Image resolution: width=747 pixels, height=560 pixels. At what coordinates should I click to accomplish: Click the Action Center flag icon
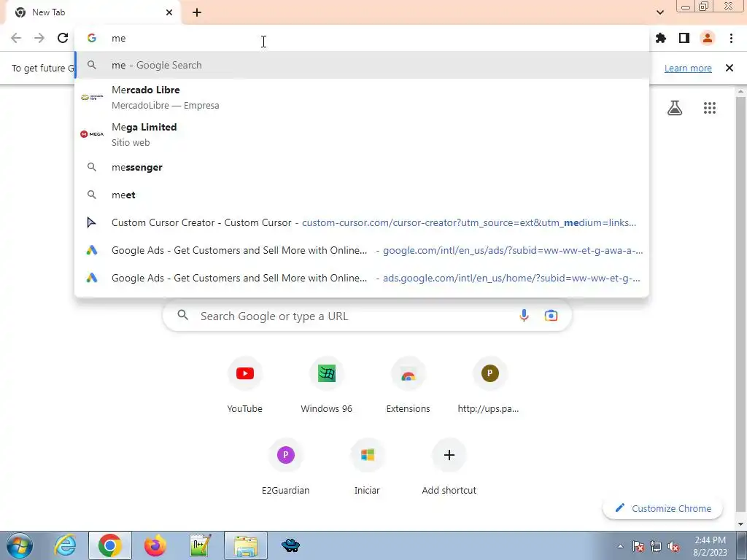[638, 546]
